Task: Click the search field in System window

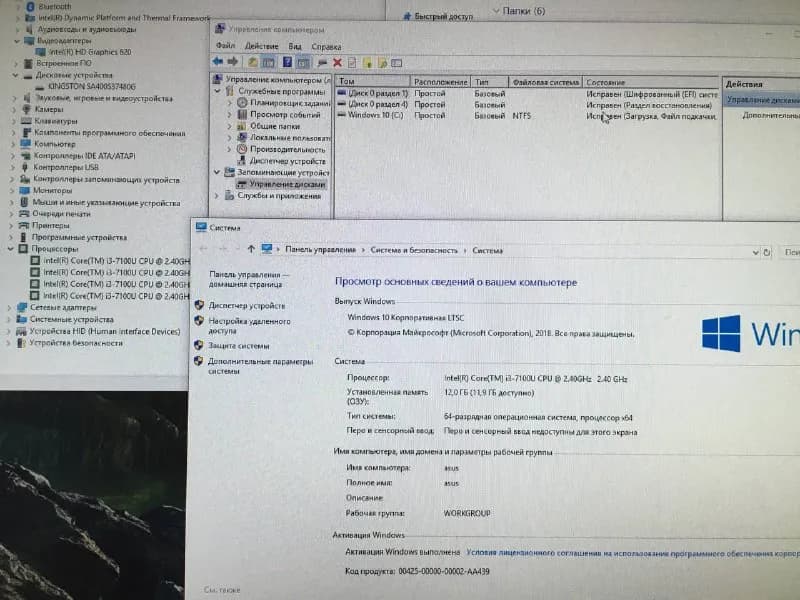Action: (x=791, y=253)
